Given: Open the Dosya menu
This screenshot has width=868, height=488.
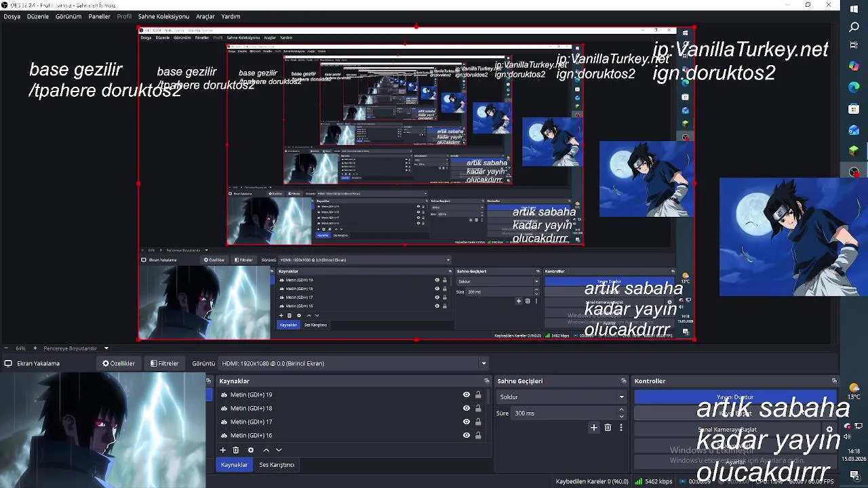Looking at the screenshot, I should coord(12,16).
